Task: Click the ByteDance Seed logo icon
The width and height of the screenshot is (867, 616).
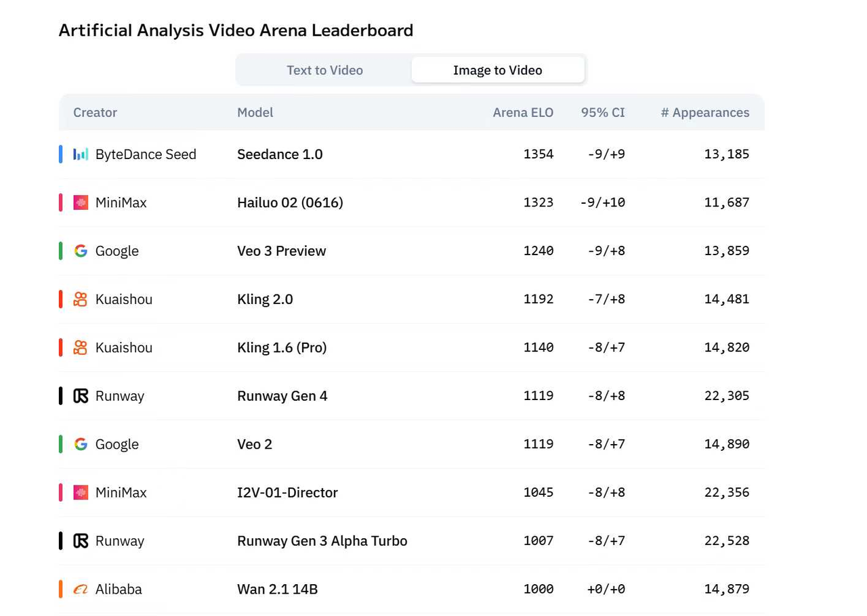Action: coord(81,154)
